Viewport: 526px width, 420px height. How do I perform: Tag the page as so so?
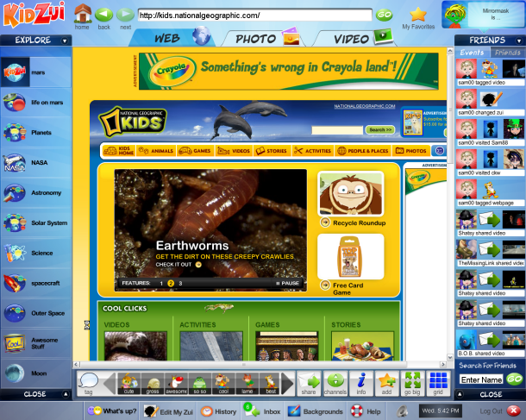(x=200, y=384)
